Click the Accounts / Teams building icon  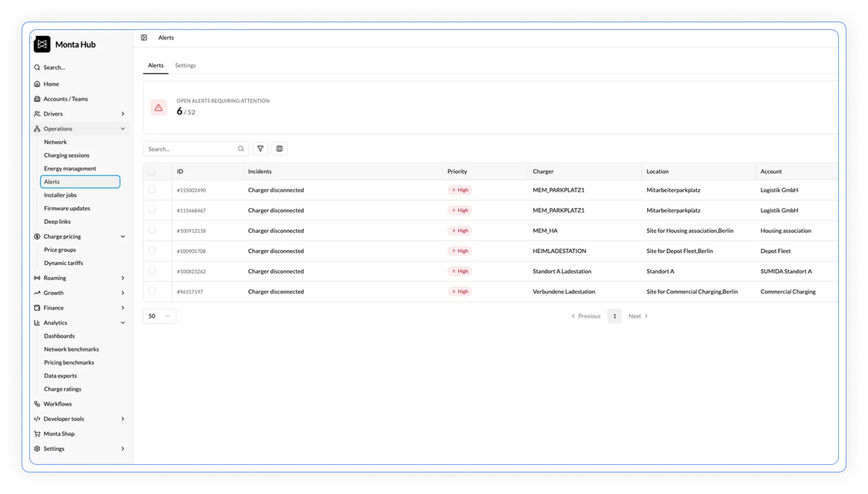37,99
